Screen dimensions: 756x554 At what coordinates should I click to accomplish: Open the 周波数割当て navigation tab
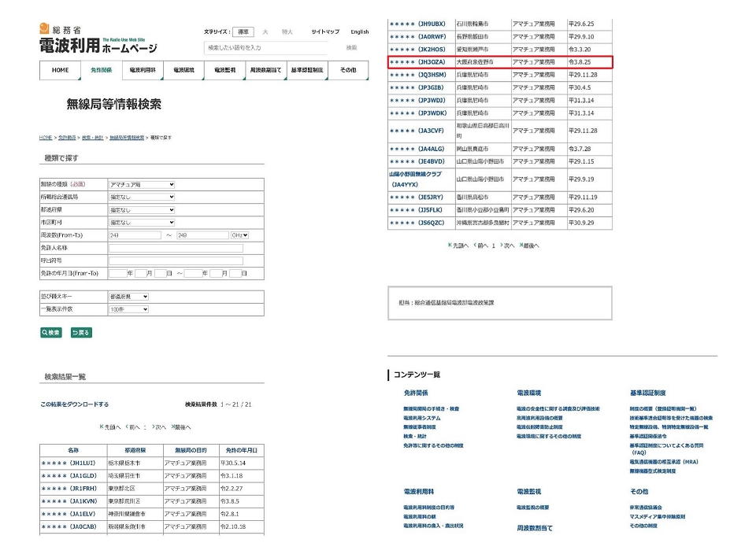click(266, 70)
